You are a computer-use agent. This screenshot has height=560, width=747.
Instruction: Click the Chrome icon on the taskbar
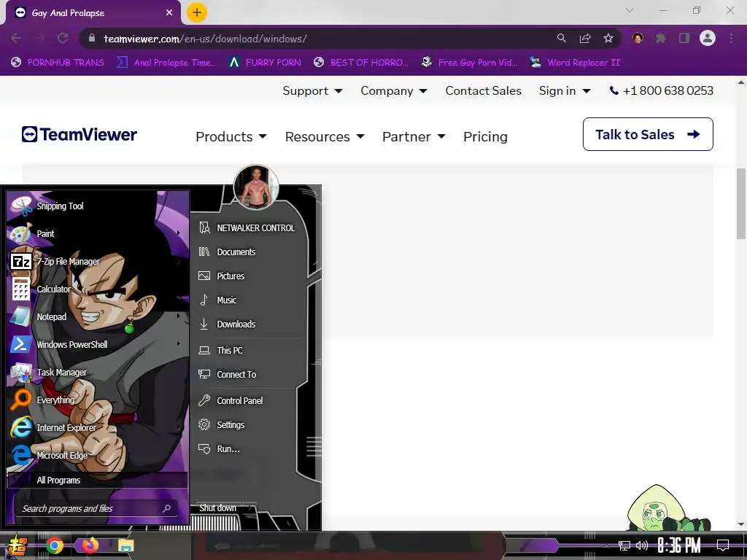point(55,545)
